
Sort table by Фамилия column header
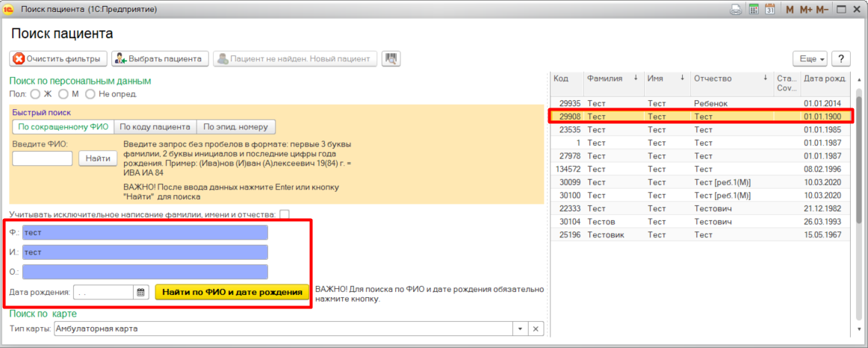click(605, 78)
